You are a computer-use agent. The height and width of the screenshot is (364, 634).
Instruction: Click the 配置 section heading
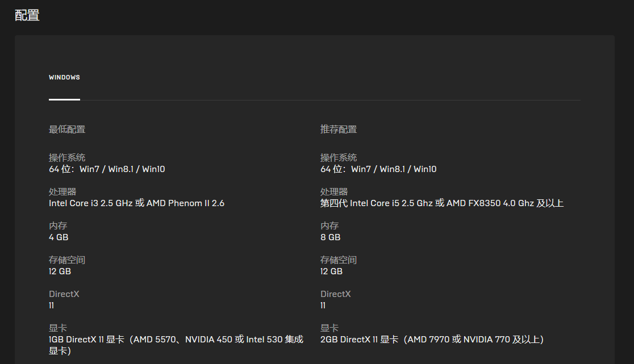point(27,15)
